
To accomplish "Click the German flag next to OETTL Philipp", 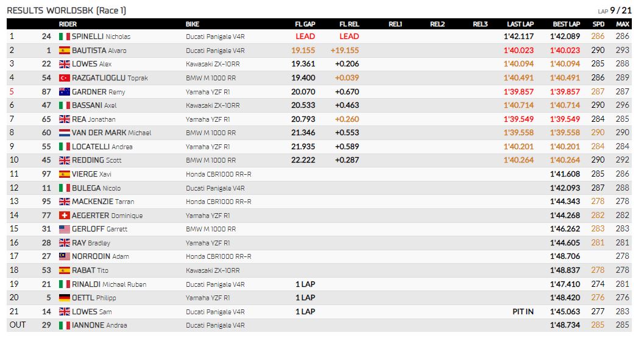I will pyautogui.click(x=65, y=298).
